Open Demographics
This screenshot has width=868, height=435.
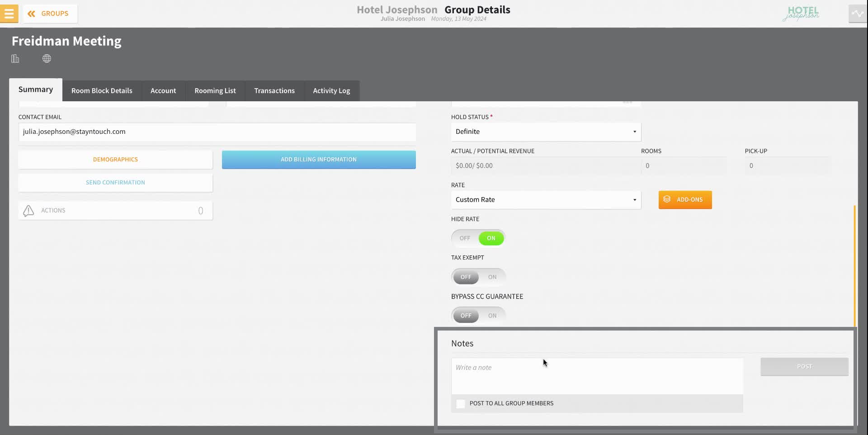pyautogui.click(x=115, y=160)
